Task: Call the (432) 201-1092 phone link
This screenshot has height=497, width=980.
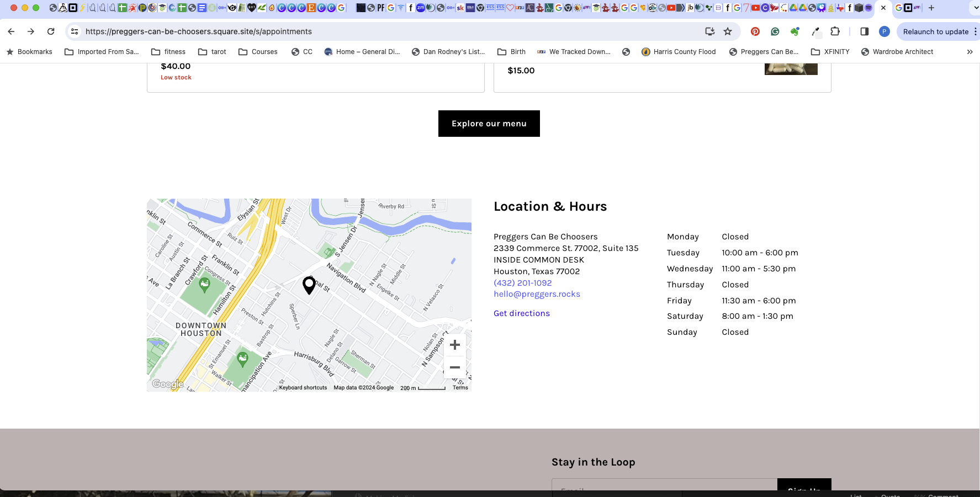Action: (523, 283)
